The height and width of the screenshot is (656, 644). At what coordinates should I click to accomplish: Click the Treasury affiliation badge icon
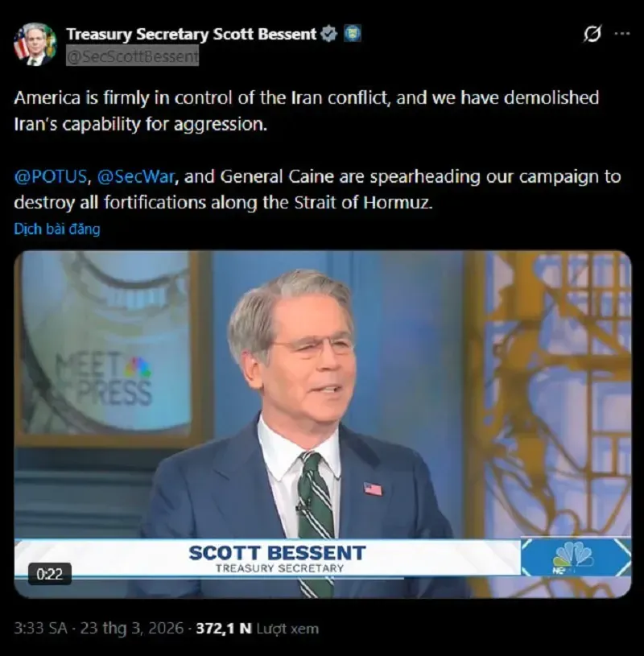(x=352, y=34)
